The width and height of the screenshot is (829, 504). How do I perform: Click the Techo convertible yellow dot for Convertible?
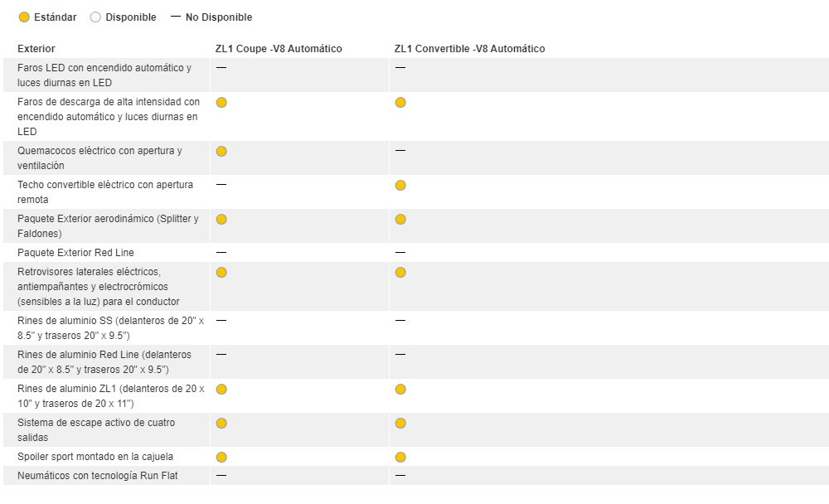tap(400, 186)
